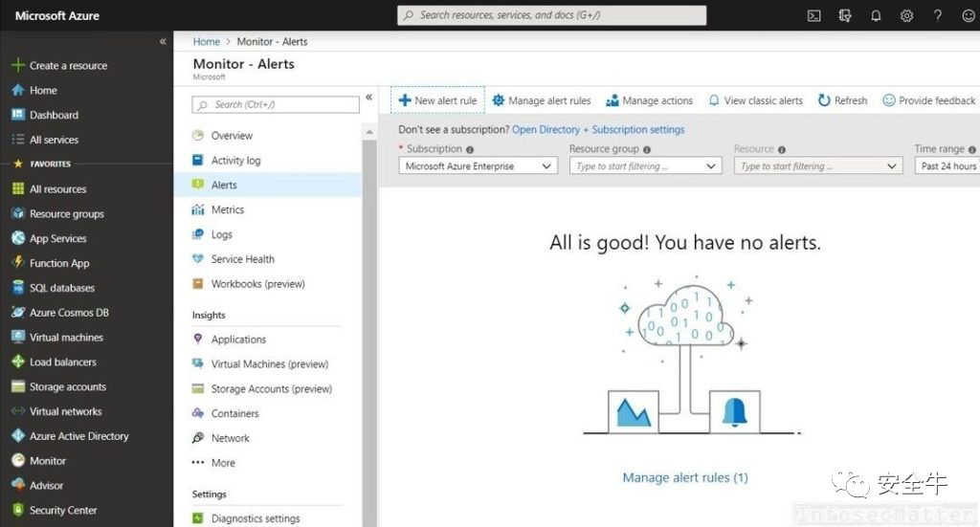
Task: Click the Storage accounts icon in sidebar
Action: (18, 386)
